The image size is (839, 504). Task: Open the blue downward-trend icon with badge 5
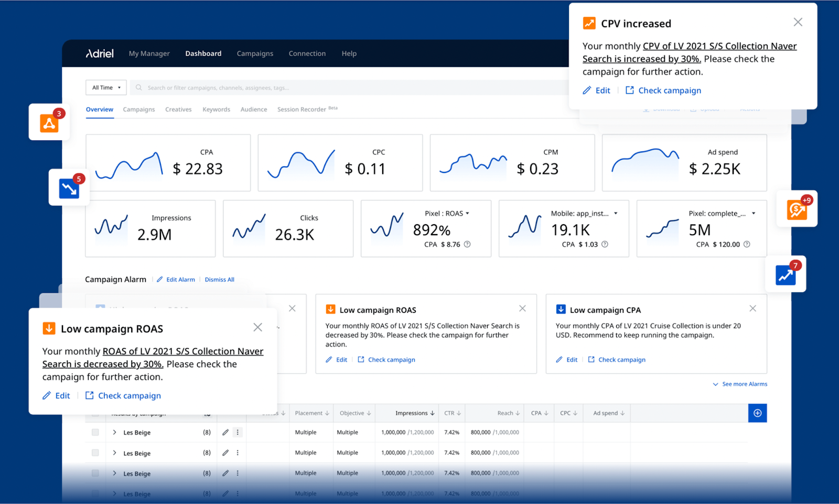click(x=69, y=188)
